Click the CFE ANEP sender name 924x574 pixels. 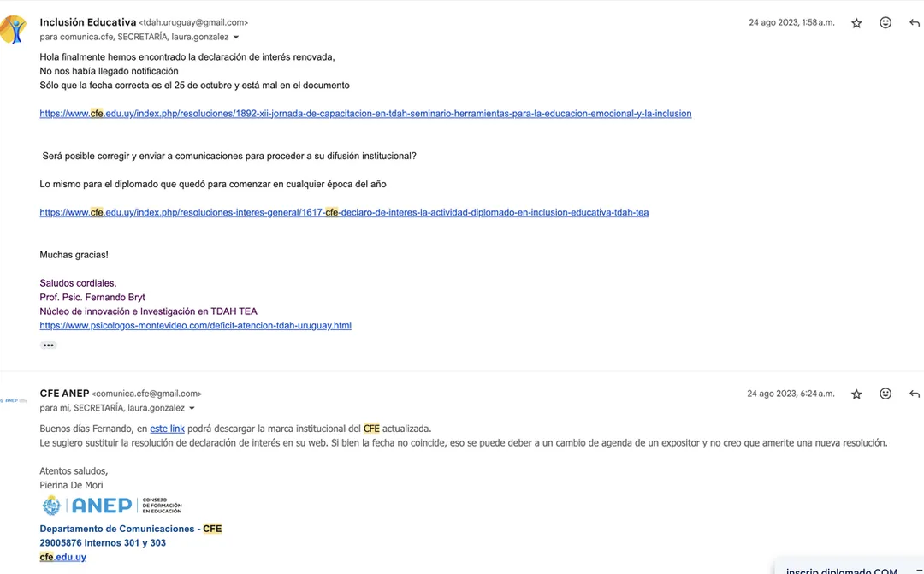(64, 394)
